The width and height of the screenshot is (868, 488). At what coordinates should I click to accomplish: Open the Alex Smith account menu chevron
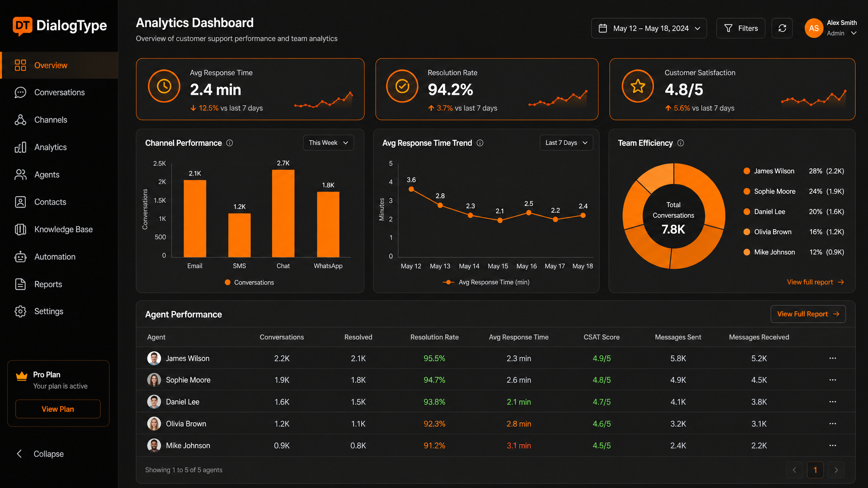[x=854, y=33]
